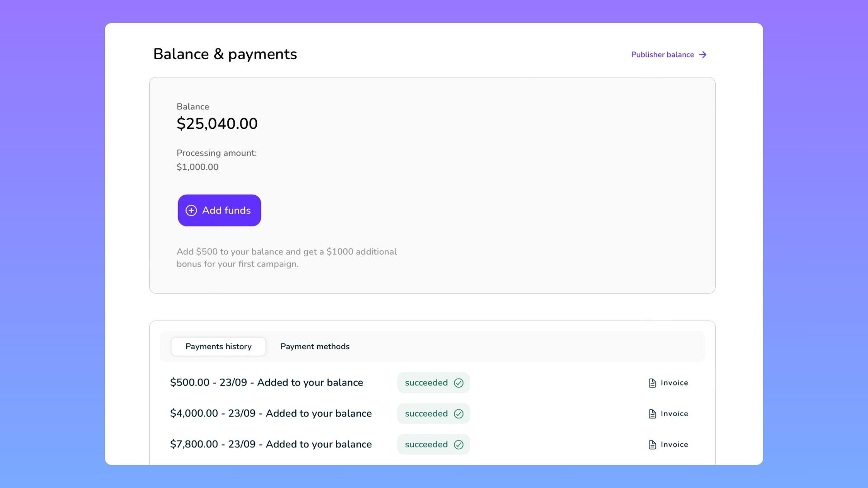Click the succeeded badge on the $500.00 row
Screen dimensions: 868x488
(433, 383)
